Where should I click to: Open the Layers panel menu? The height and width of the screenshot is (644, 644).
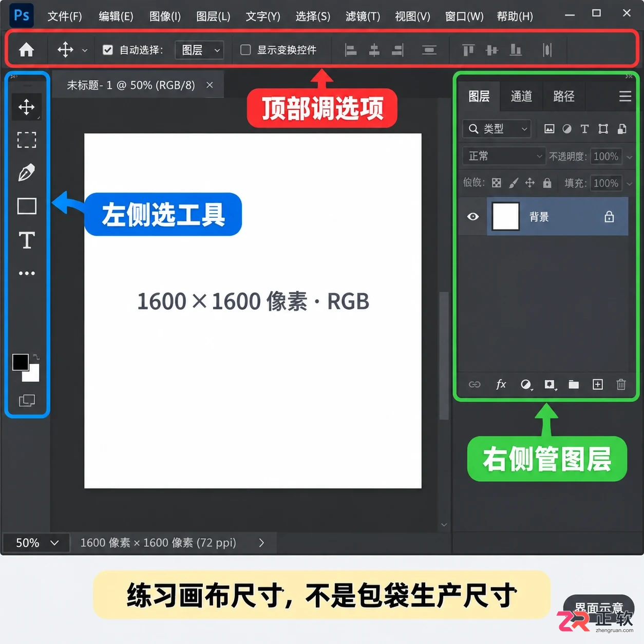pos(625,97)
